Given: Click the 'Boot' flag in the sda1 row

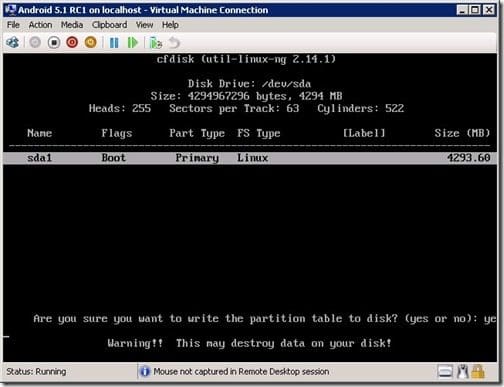Looking at the screenshot, I should point(114,157).
